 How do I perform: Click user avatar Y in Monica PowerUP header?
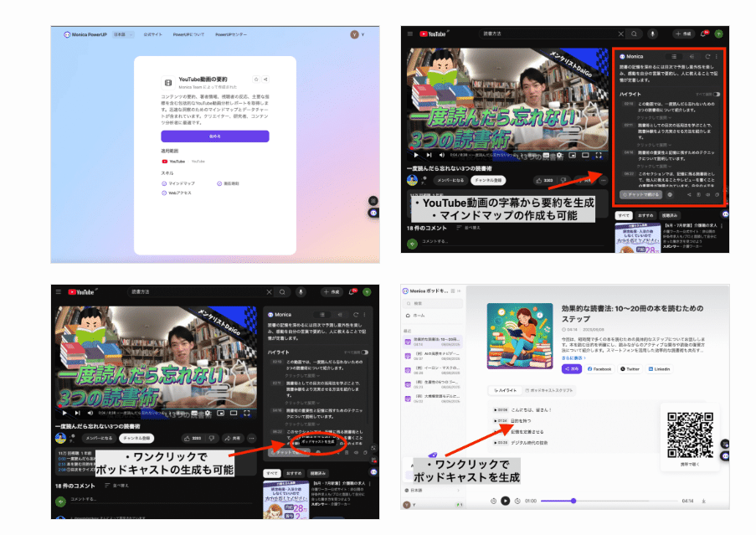point(355,34)
